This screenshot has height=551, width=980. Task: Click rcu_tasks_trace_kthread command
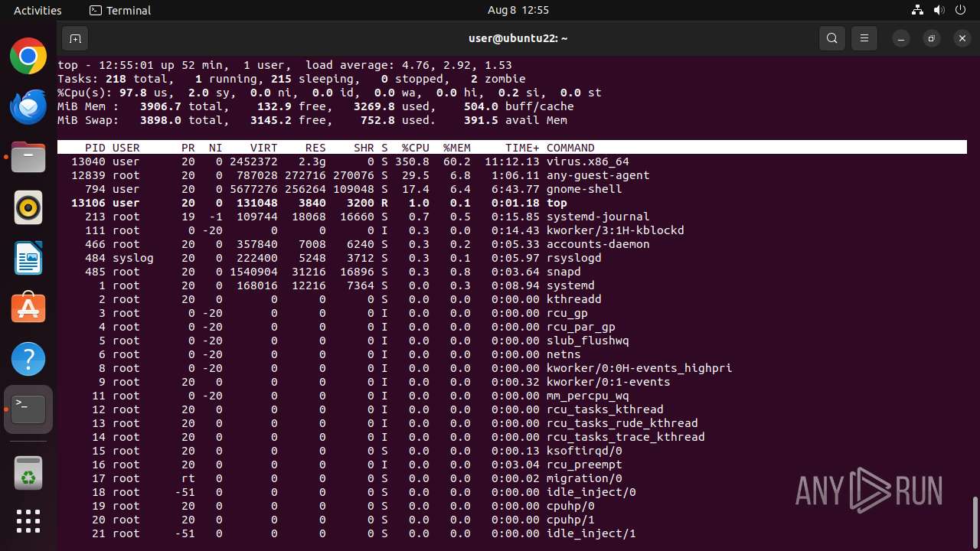click(x=626, y=437)
